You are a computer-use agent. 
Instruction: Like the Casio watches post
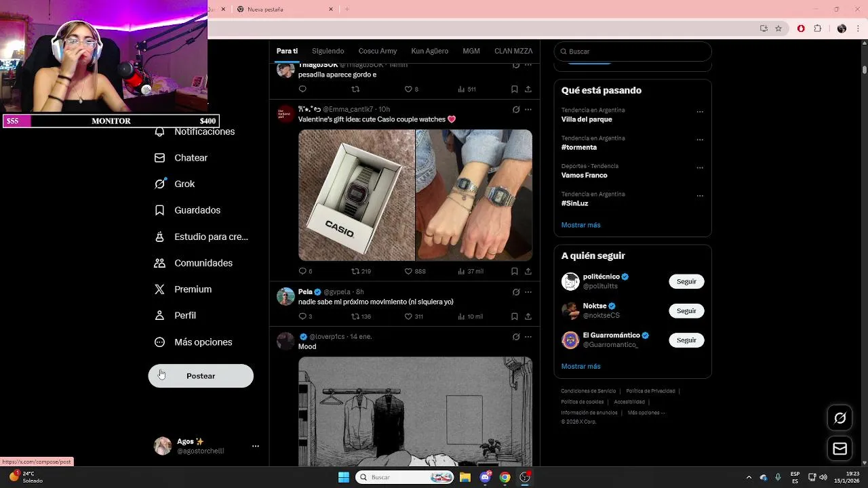click(408, 271)
